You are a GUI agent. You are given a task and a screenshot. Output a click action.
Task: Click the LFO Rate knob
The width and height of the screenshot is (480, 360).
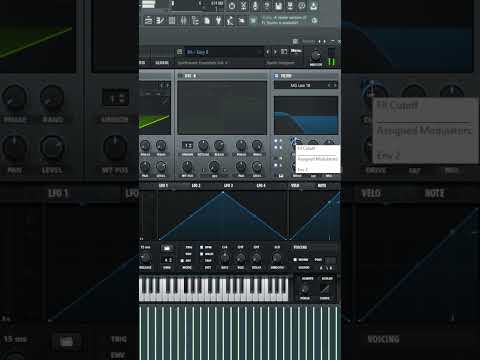pos(225,258)
